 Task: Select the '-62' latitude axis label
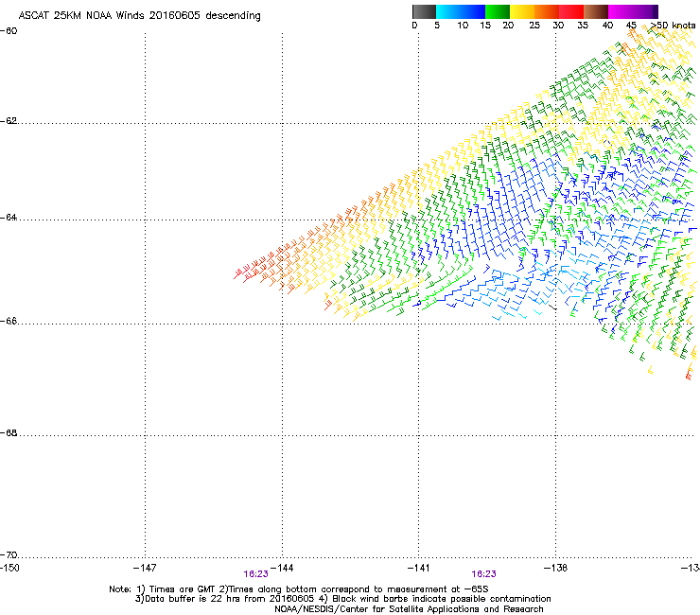9,121
